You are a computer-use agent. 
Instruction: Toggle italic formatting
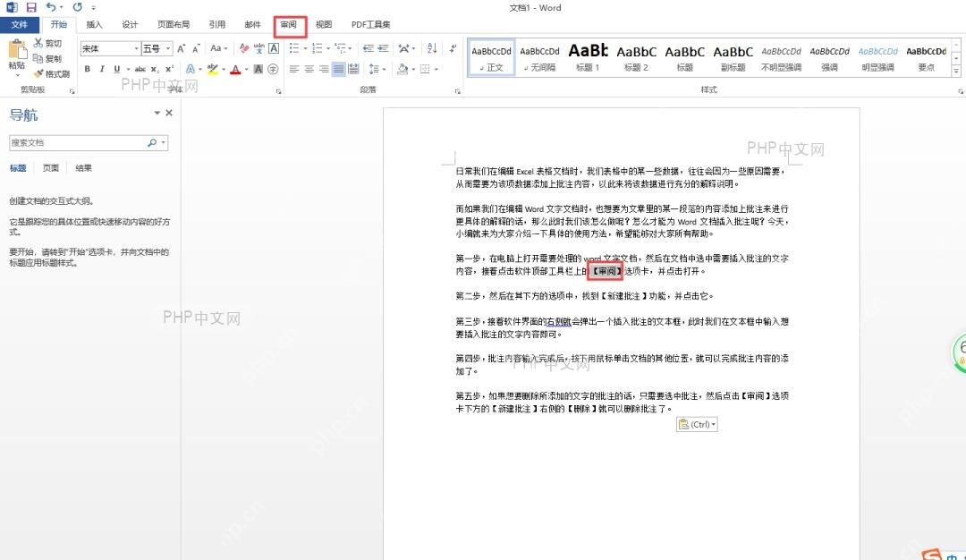pyautogui.click(x=102, y=69)
